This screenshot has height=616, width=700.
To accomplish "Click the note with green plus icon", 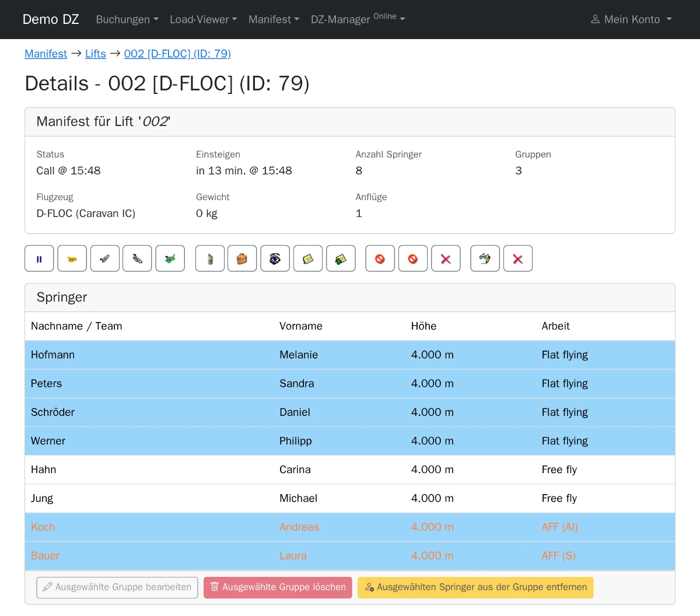I will click(341, 258).
